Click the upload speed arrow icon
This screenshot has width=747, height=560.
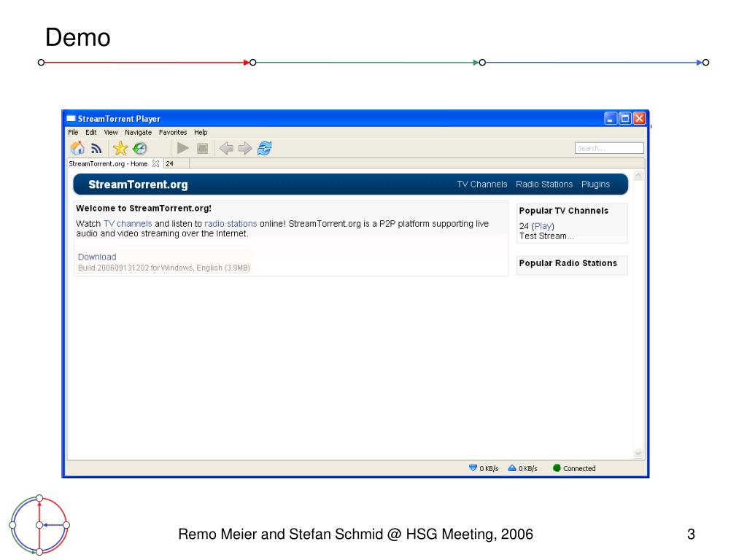[512, 468]
